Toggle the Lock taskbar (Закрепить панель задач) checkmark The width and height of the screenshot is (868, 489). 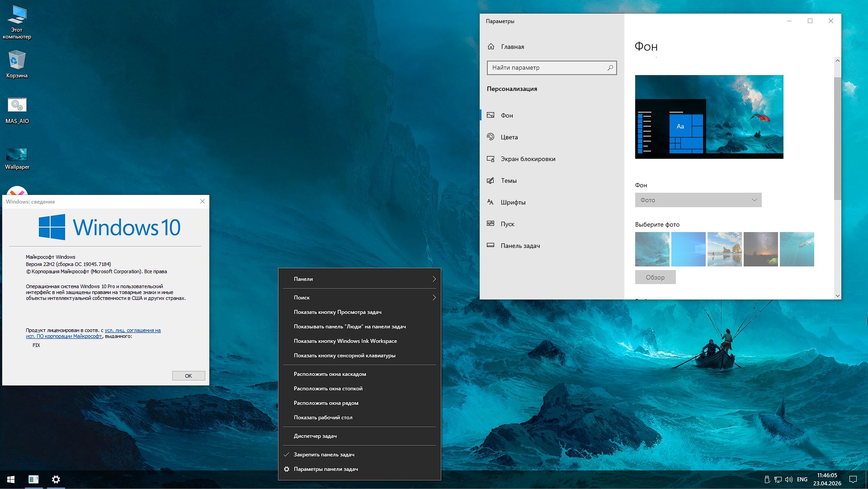point(324,455)
